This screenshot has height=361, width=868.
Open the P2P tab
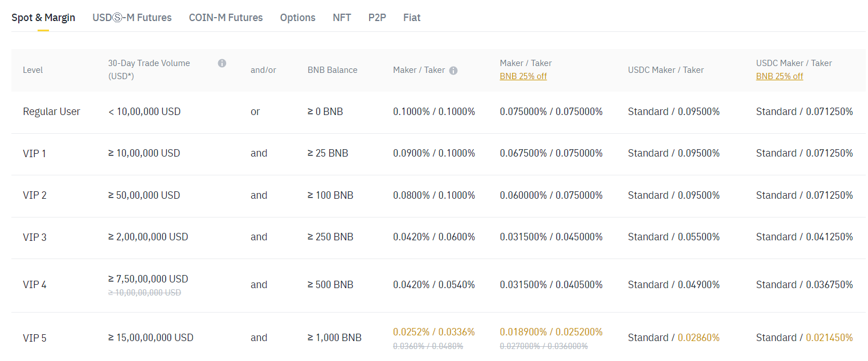coord(377,18)
